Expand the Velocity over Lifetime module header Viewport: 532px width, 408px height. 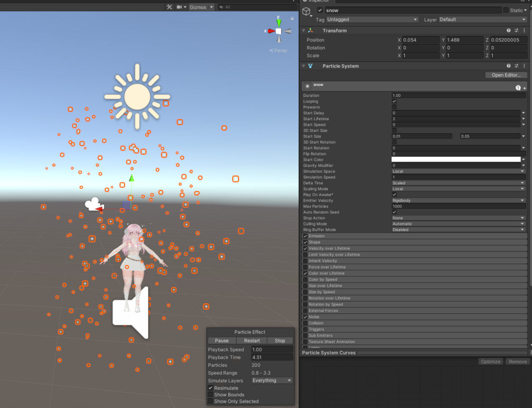[x=414, y=248]
